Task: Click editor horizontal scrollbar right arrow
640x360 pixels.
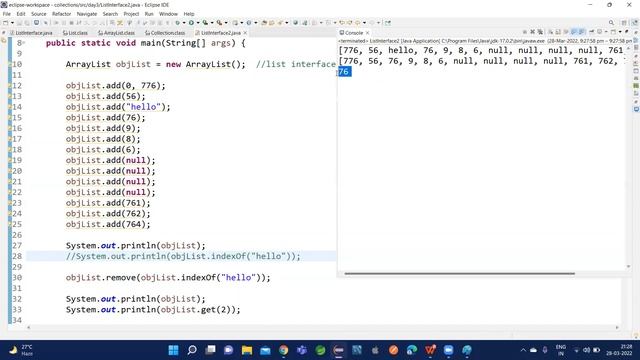Action: (617, 327)
